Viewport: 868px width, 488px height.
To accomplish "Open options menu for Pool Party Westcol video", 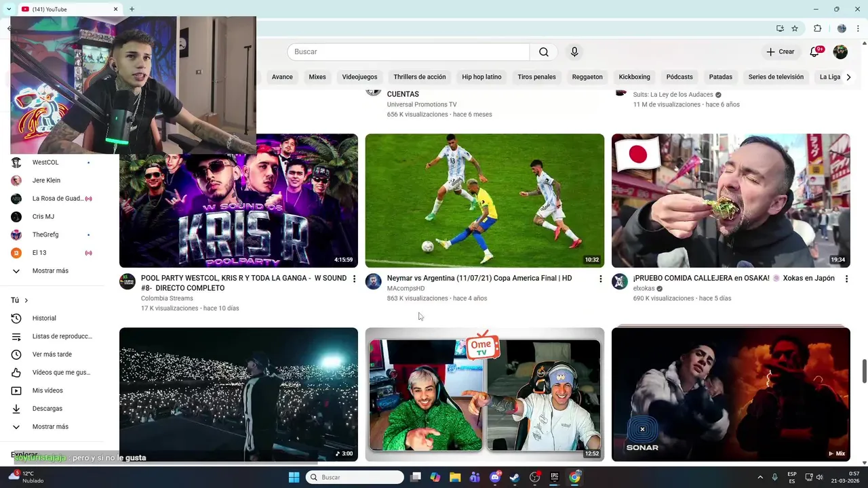I will click(354, 279).
